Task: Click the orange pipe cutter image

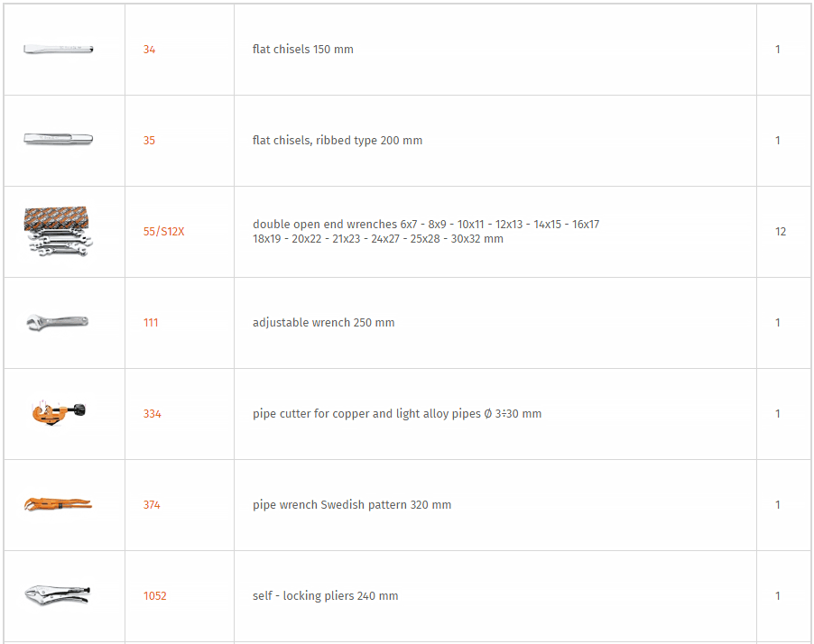Action: 59,413
